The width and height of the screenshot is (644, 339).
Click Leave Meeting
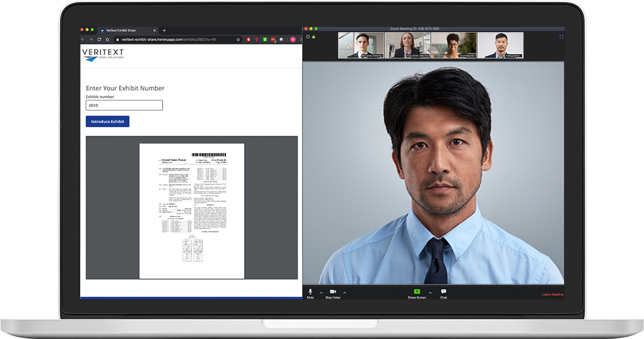tap(552, 295)
